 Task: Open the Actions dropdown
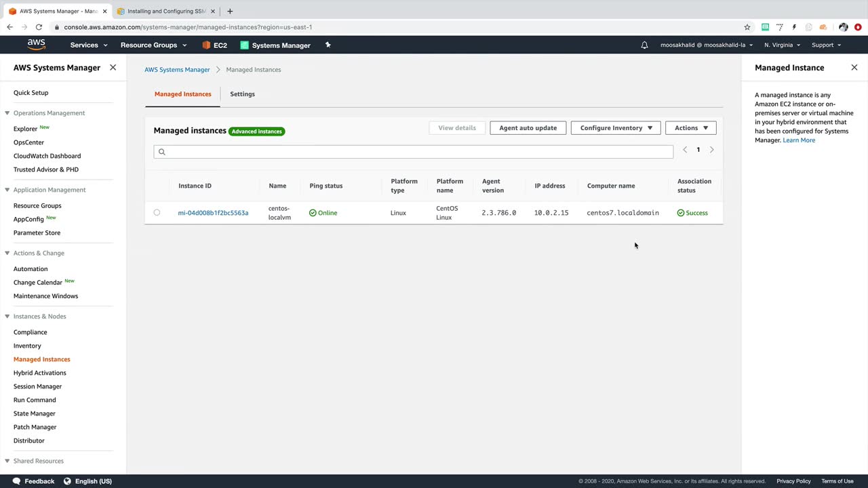pyautogui.click(x=691, y=128)
